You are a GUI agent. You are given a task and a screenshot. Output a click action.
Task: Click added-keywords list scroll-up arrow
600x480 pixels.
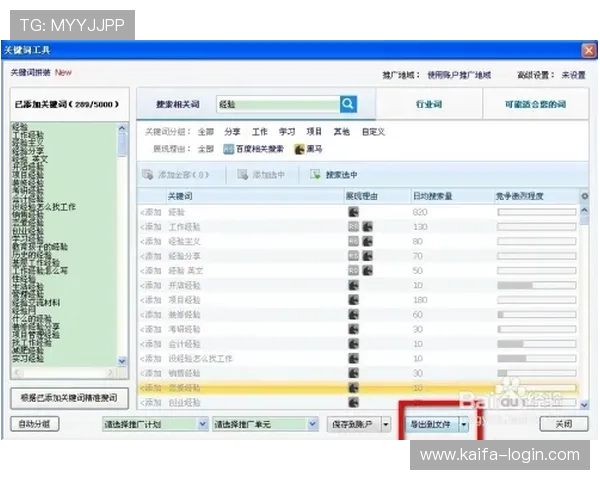pos(122,128)
